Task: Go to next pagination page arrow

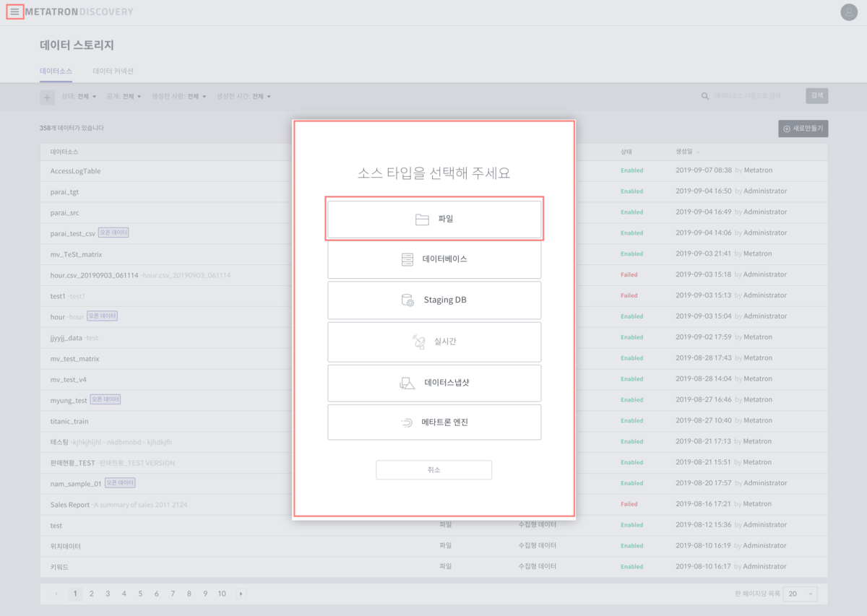Action: pos(241,594)
